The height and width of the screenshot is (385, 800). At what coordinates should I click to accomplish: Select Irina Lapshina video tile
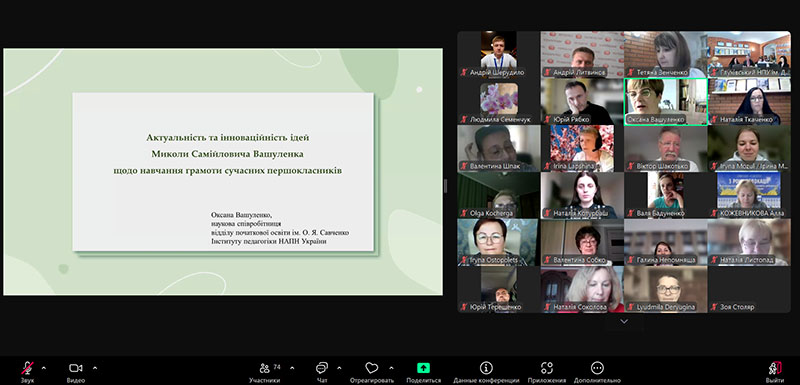pos(582,148)
